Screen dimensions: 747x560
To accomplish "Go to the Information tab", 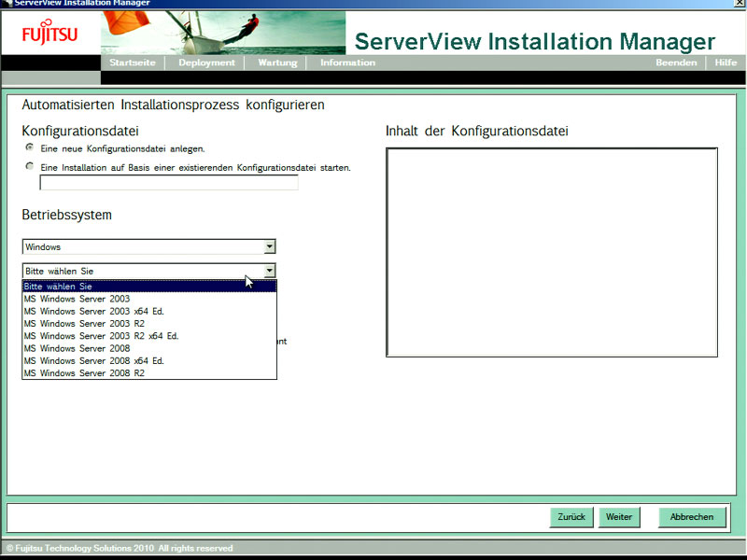I will (347, 63).
